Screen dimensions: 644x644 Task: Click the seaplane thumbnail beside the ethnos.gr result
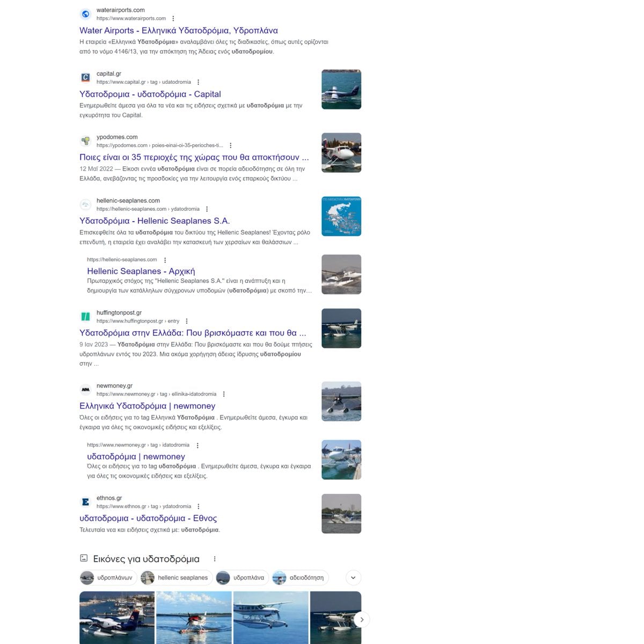pyautogui.click(x=341, y=514)
